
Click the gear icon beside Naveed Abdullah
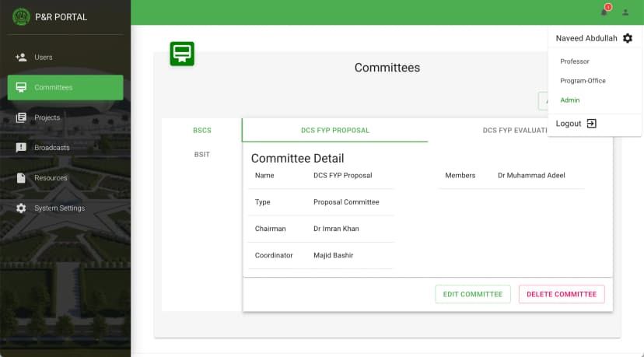click(x=628, y=38)
